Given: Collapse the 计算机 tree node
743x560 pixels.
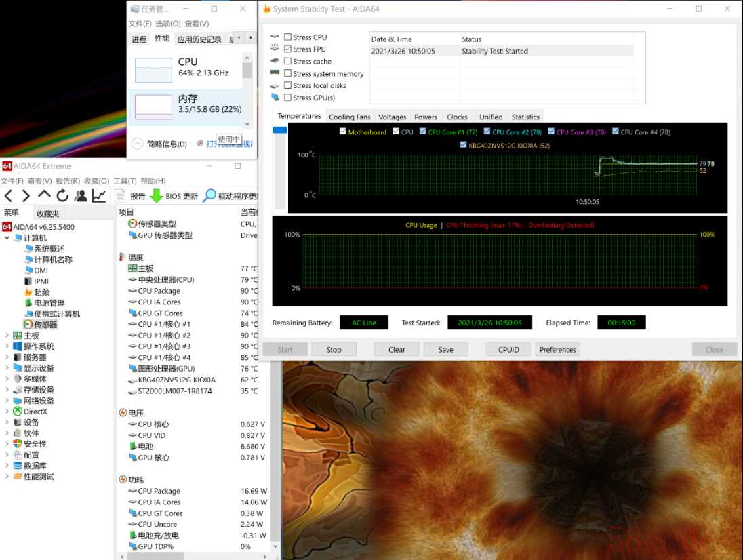Looking at the screenshot, I should pyautogui.click(x=7, y=238).
